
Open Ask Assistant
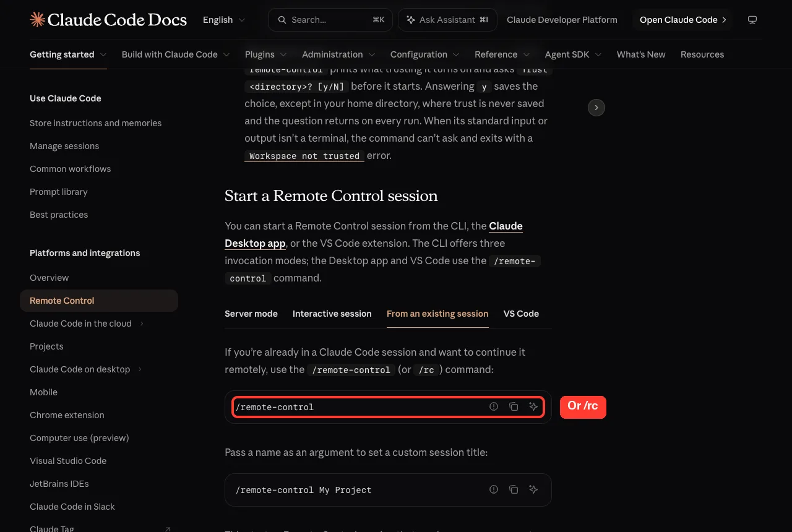(x=447, y=20)
